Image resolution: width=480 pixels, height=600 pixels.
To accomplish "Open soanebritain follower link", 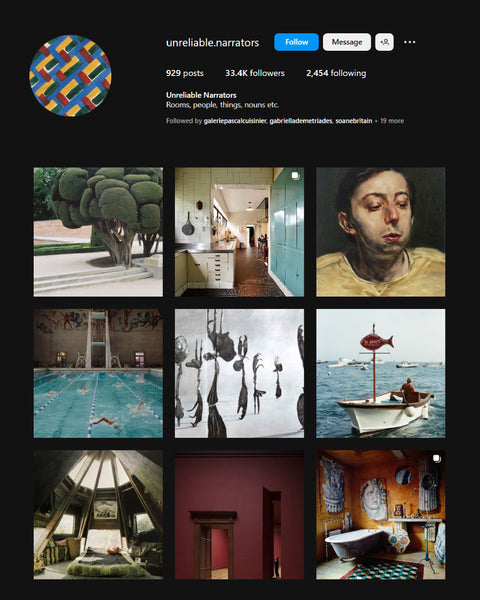I will (x=354, y=121).
